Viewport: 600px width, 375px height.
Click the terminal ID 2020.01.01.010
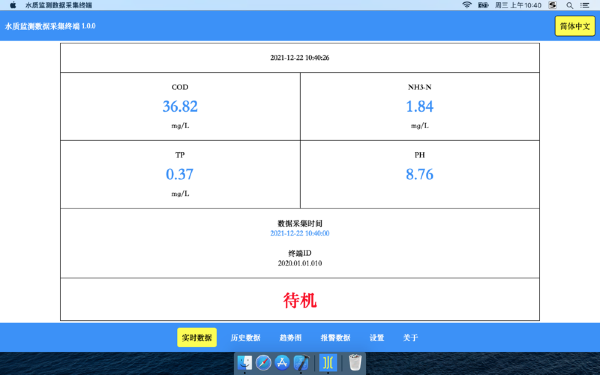300,263
